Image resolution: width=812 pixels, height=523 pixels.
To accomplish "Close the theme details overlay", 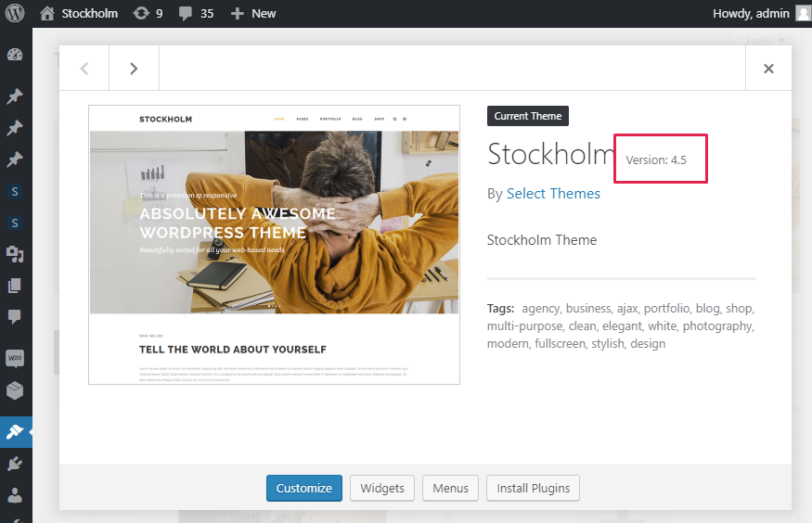I will [x=768, y=69].
